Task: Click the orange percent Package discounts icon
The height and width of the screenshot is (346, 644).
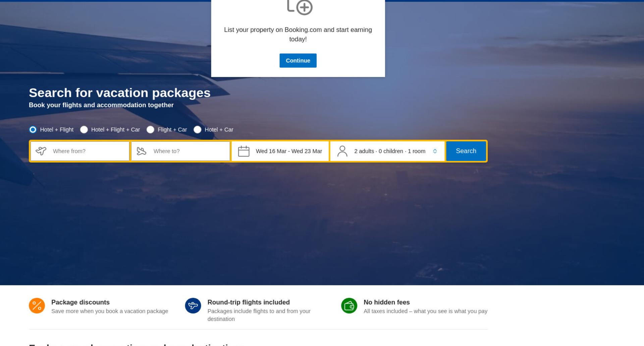Action: coord(37,306)
